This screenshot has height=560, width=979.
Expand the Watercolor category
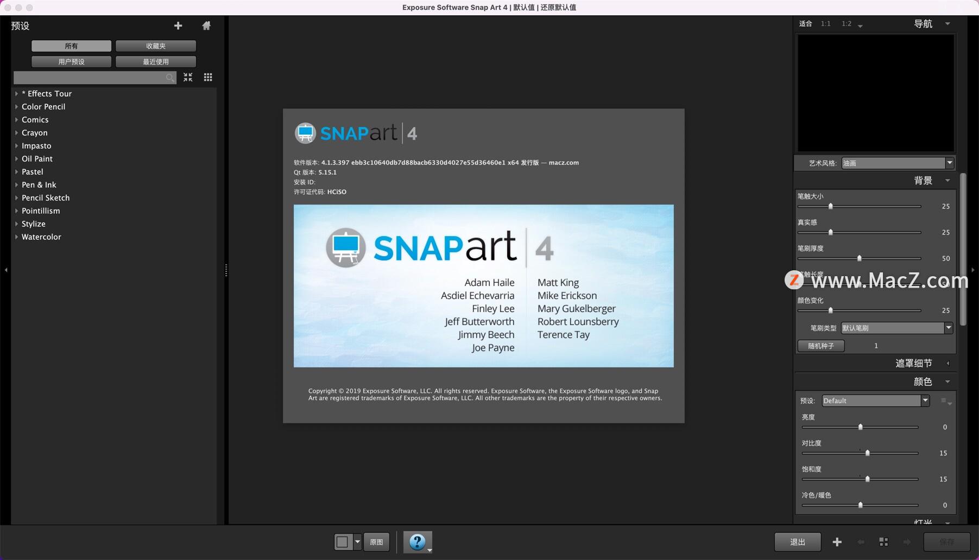pos(16,237)
